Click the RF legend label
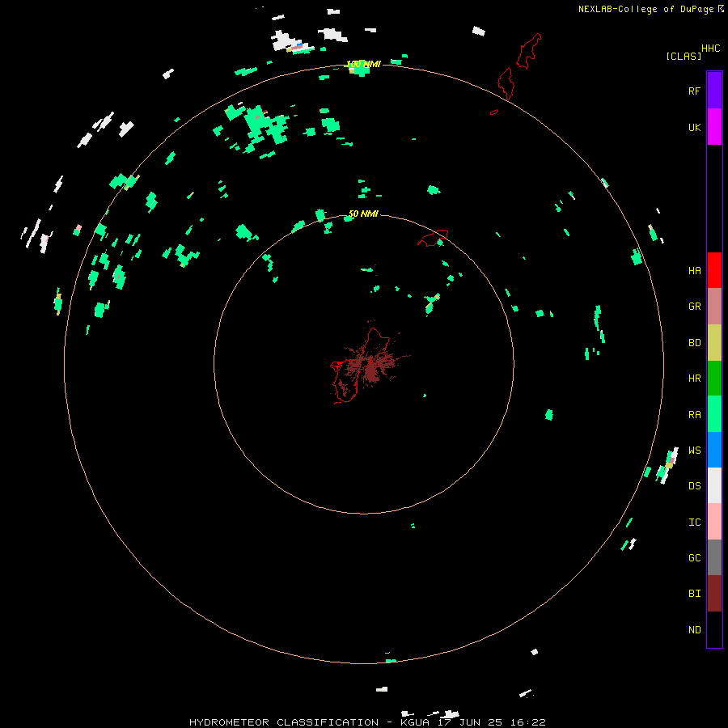This screenshot has width=728, height=728. pyautogui.click(x=695, y=91)
